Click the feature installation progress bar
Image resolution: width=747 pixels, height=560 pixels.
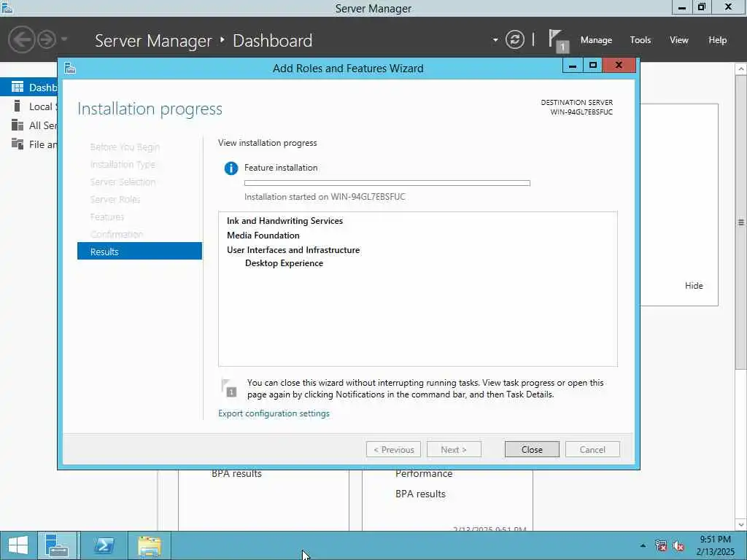(x=387, y=183)
